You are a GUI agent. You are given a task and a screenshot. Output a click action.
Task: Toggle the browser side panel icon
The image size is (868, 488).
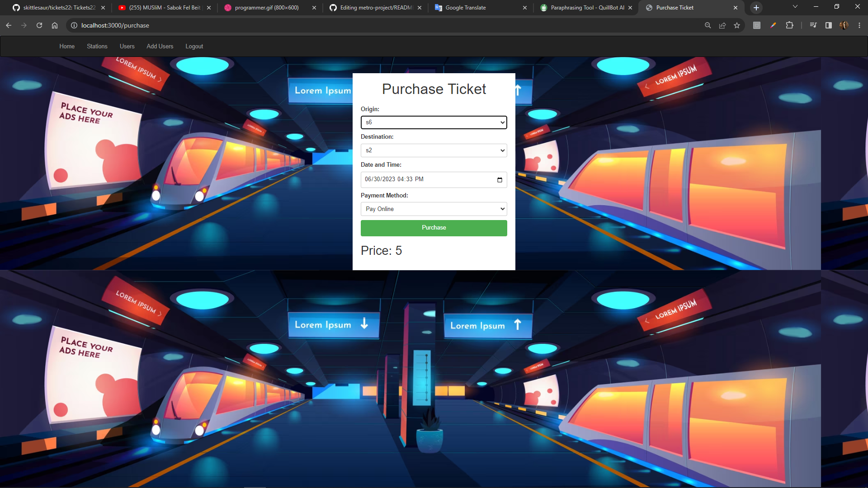[x=828, y=25]
